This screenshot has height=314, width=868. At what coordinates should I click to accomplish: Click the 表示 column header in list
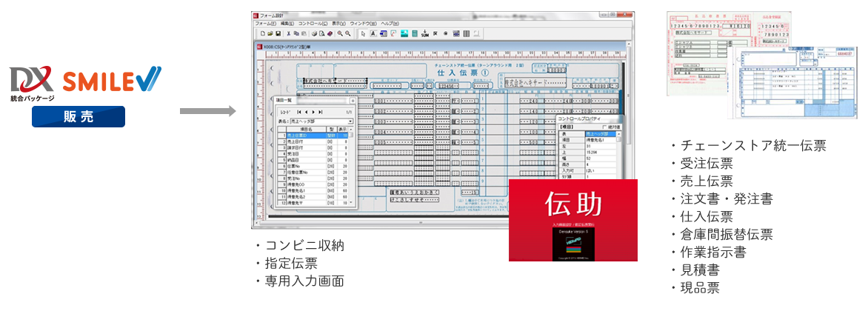pyautogui.click(x=343, y=129)
